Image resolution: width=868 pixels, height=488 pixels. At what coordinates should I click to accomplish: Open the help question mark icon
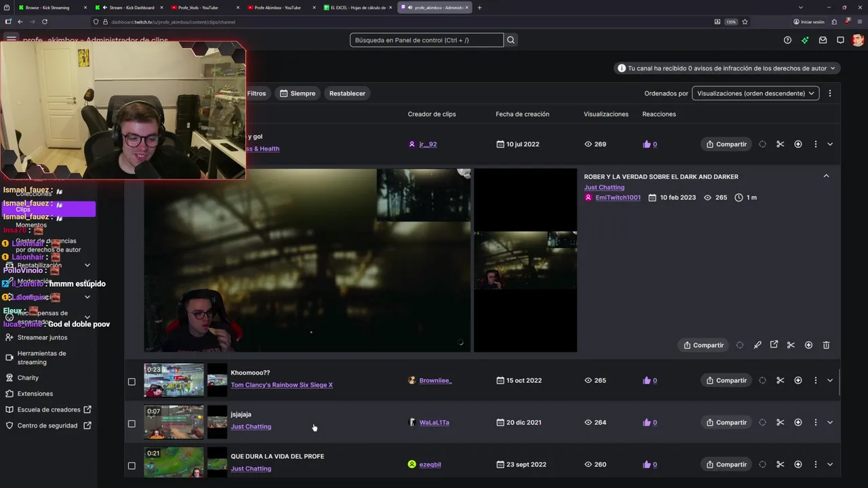pyautogui.click(x=787, y=40)
